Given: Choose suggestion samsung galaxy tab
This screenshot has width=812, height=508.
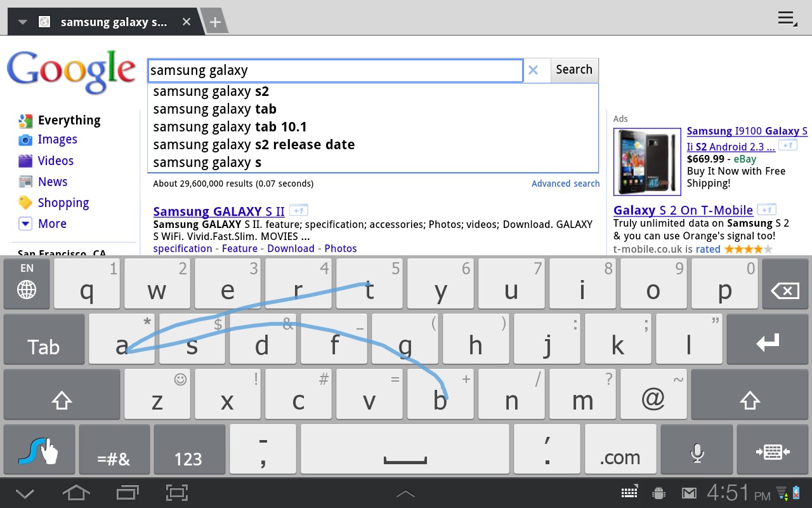Looking at the screenshot, I should 373,109.
